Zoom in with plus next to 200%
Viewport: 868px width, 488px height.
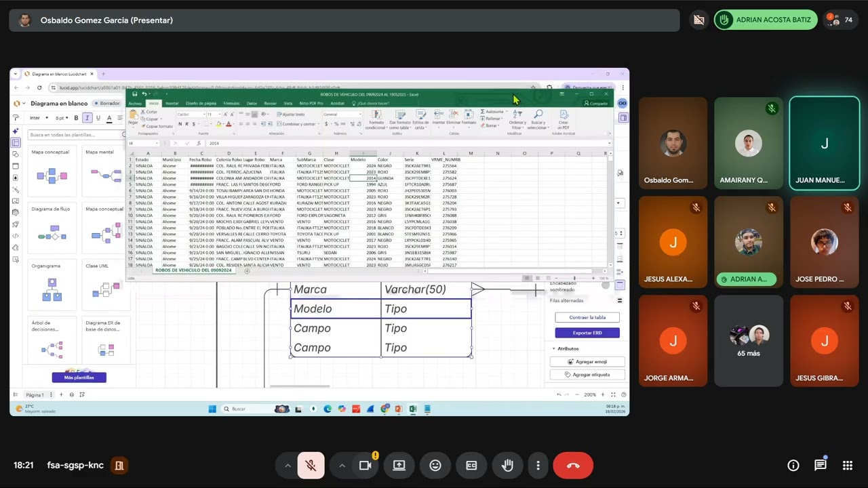603,394
